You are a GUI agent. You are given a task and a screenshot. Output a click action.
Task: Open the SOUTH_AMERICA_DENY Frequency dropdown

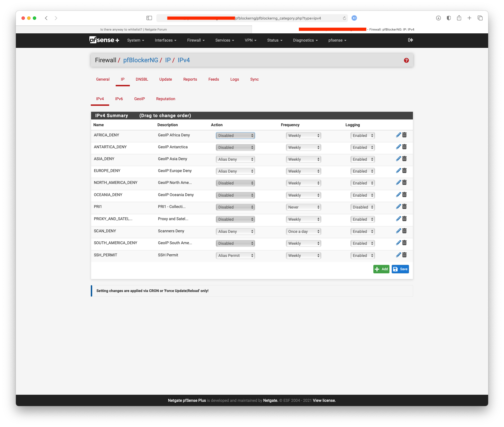coord(303,243)
